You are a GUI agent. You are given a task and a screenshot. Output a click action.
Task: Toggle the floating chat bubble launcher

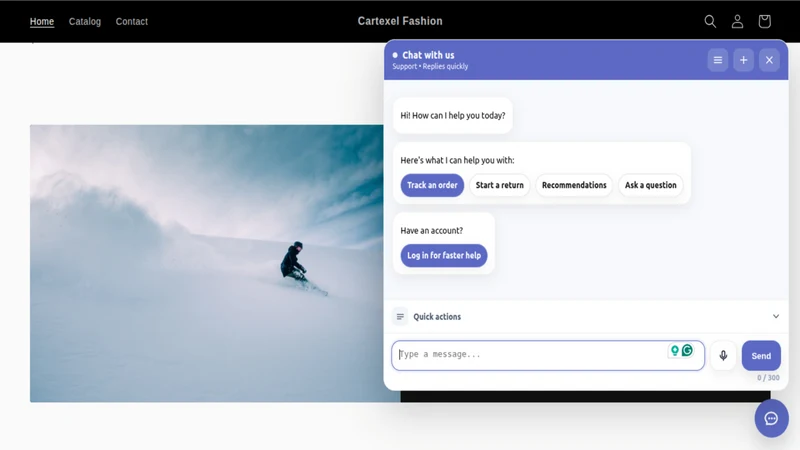(x=771, y=418)
